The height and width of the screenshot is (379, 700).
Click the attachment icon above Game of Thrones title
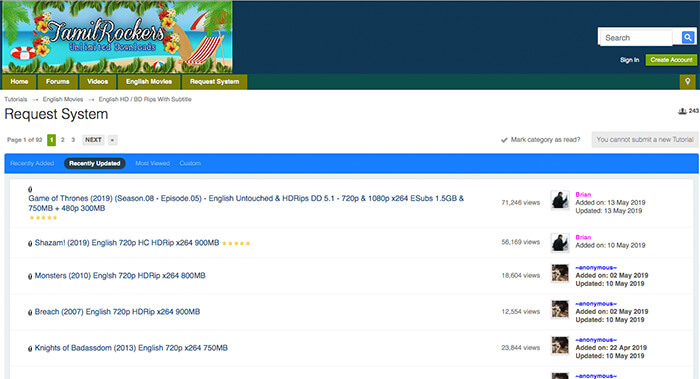tap(30, 189)
